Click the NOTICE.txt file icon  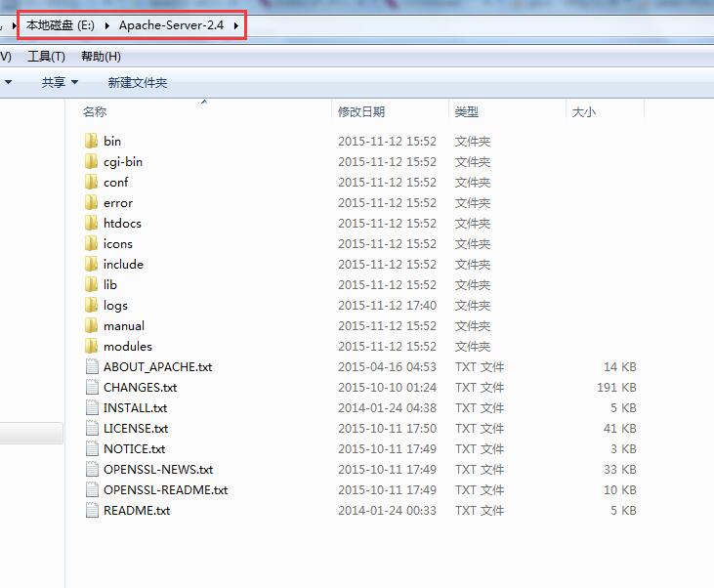(x=92, y=448)
